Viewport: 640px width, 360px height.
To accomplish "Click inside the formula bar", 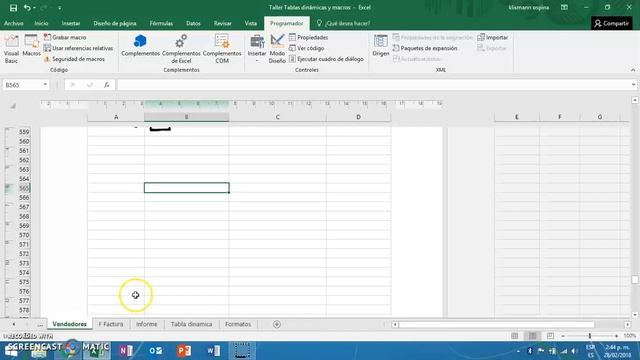I will pyautogui.click(x=373, y=85).
